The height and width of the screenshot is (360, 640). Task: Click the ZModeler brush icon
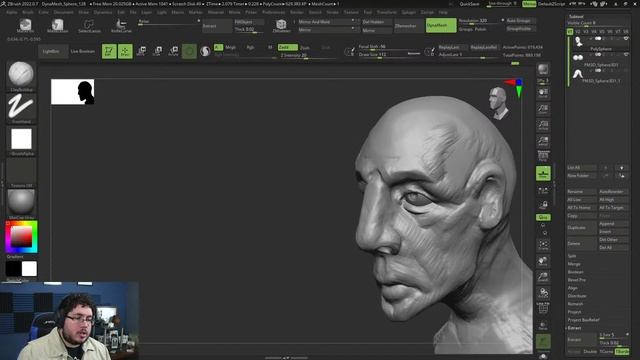[x=281, y=25]
